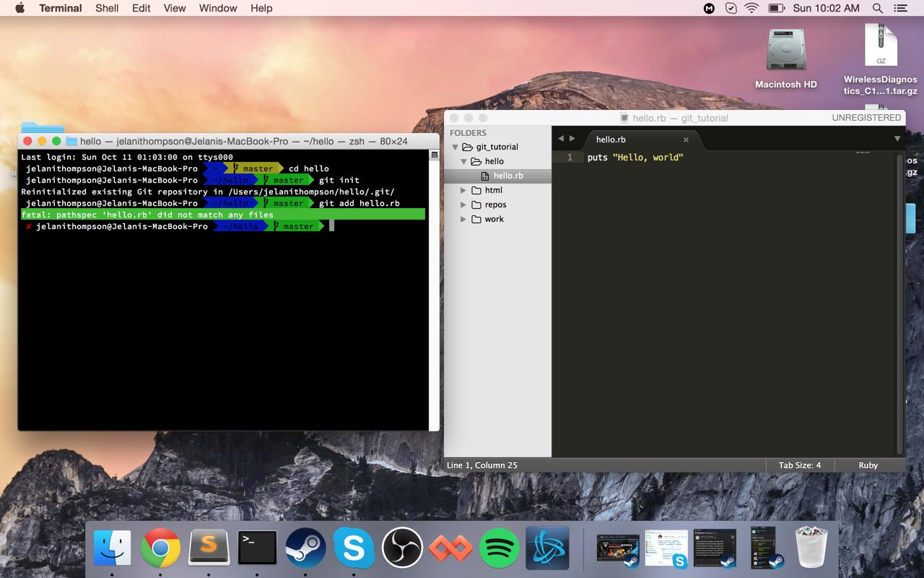Collapse the hello folder disclosure triangle
This screenshot has width=924, height=578.
pyautogui.click(x=464, y=162)
